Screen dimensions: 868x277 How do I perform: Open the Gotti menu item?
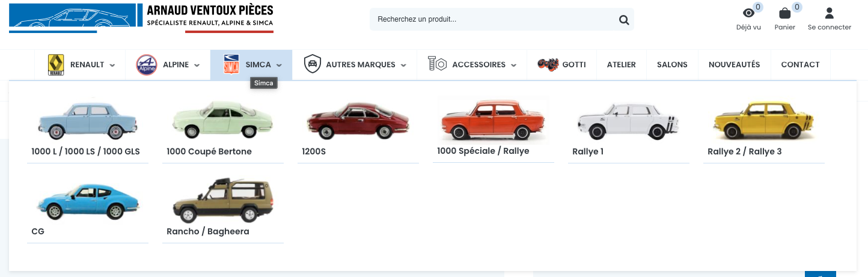pyautogui.click(x=561, y=65)
